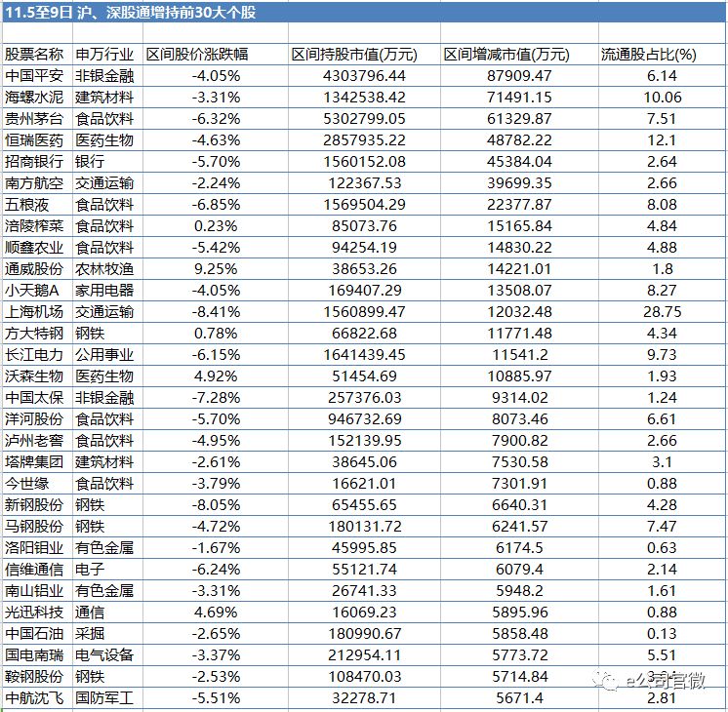This screenshot has height=712, width=728.
Task: Select the cell 洋河股份
Action: [34, 418]
